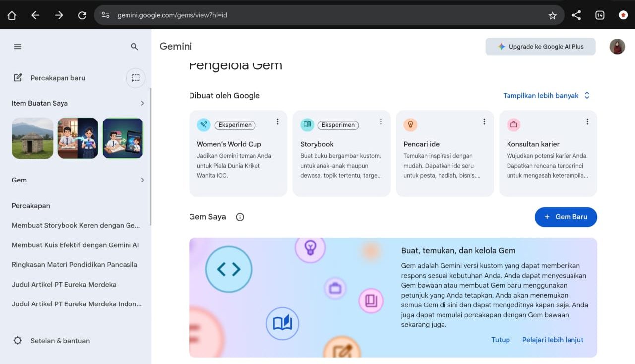Reload the page with the refresh icon

(82, 15)
